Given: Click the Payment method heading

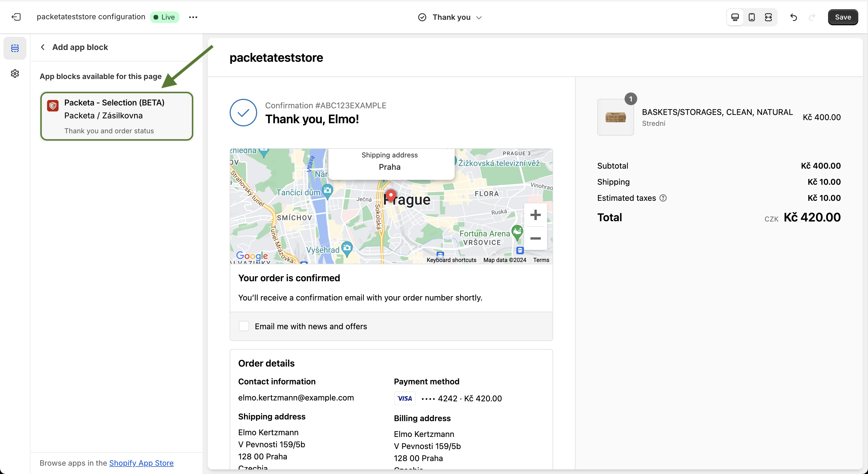Looking at the screenshot, I should [427, 381].
